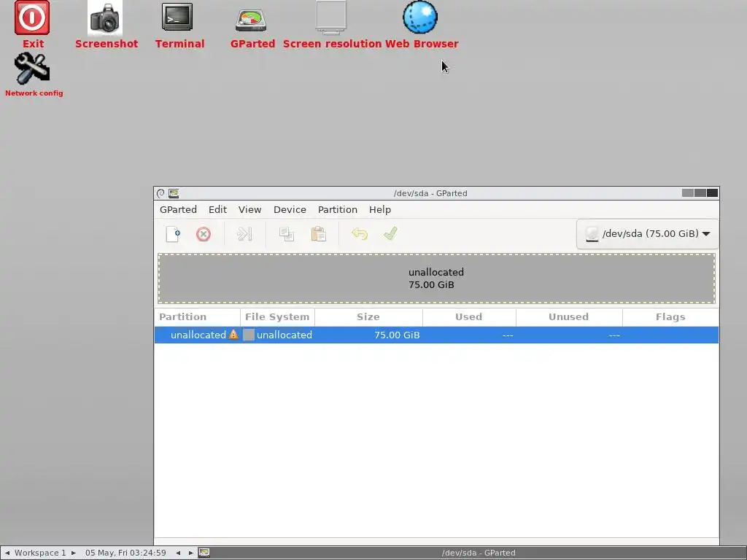Click the Resize/Move toolbar icon
The width and height of the screenshot is (747, 560).
244,234
